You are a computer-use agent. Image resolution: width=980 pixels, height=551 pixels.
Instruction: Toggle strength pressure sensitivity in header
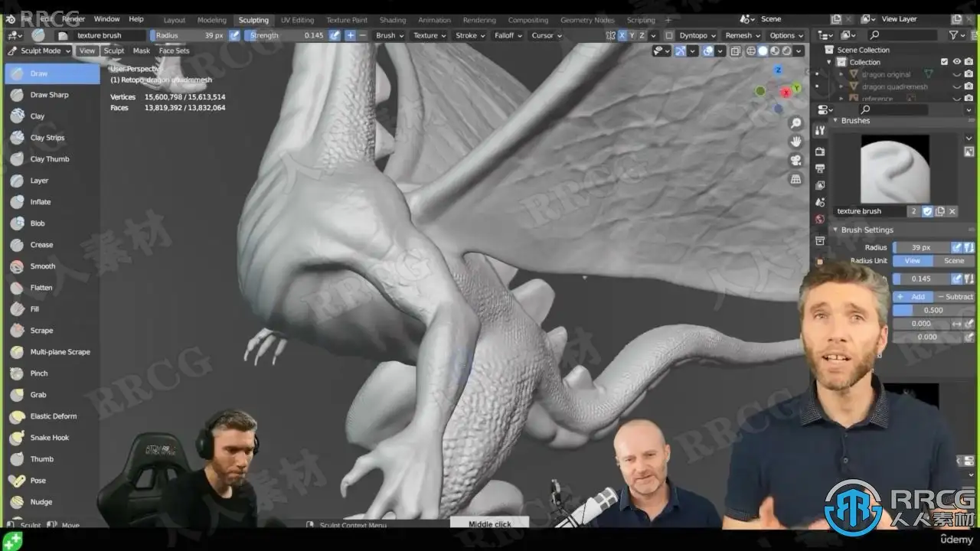point(335,35)
